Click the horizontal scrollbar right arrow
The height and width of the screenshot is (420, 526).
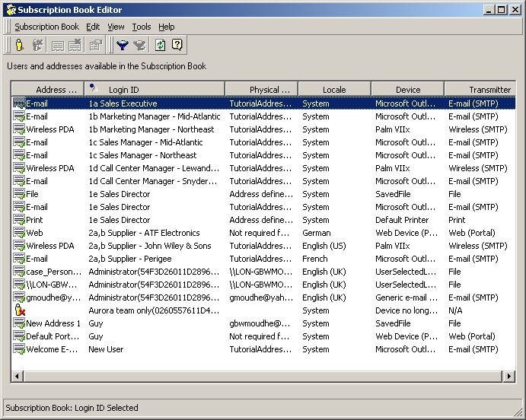[509, 377]
